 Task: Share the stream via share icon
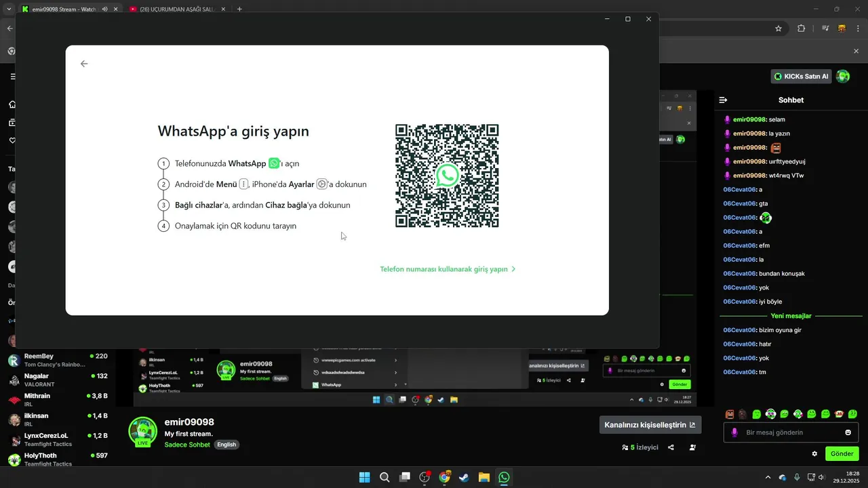[671, 447]
